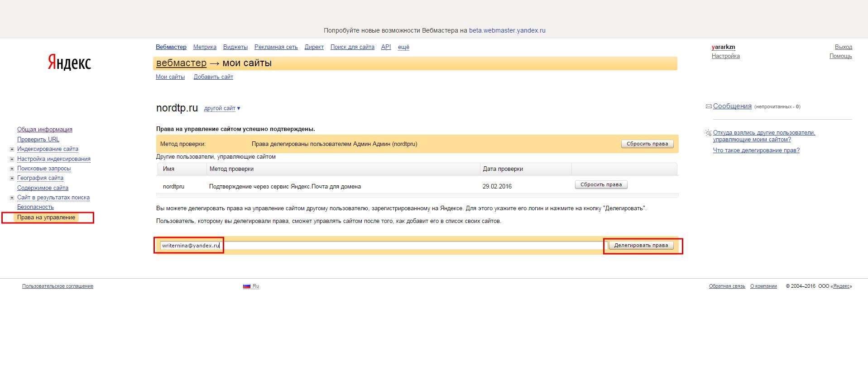Click the nordtp.ru site title

(x=177, y=108)
